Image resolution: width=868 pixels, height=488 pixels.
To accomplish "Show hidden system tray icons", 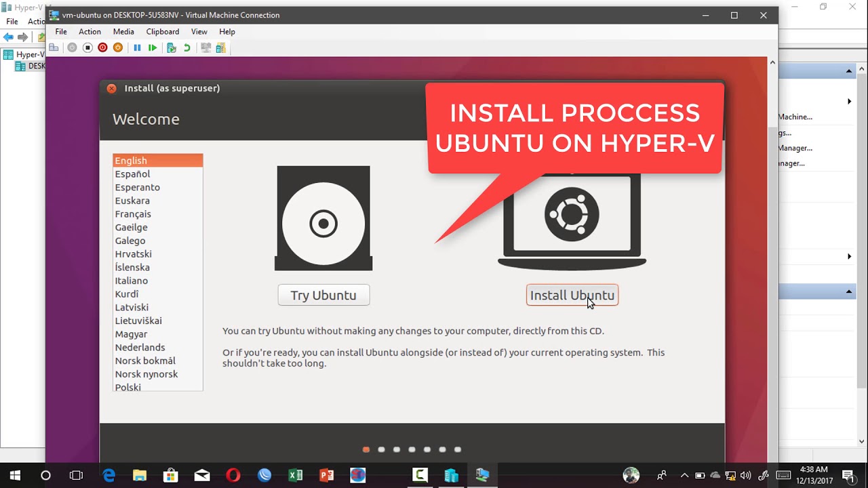I will (684, 475).
